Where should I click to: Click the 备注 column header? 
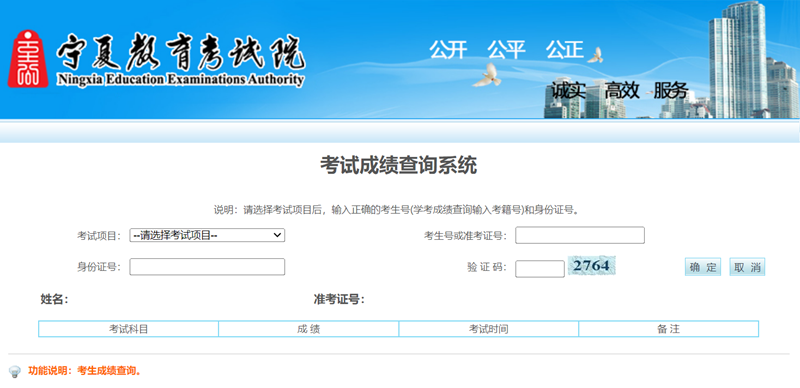668,329
